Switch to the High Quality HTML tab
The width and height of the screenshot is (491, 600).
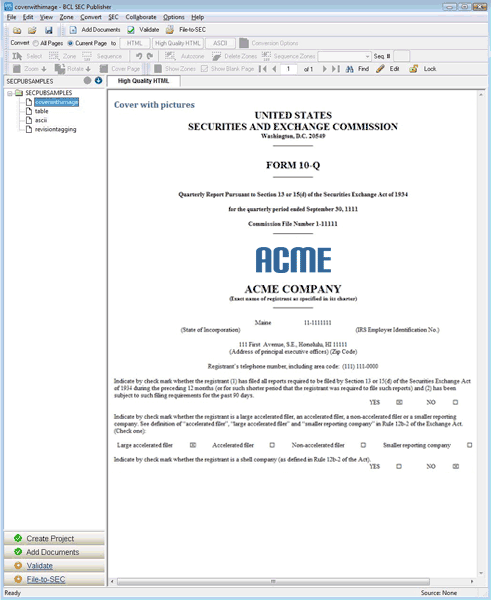tap(144, 81)
